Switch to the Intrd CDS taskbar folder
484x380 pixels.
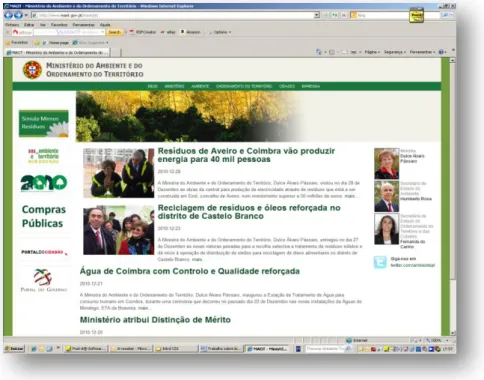[x=176, y=349]
